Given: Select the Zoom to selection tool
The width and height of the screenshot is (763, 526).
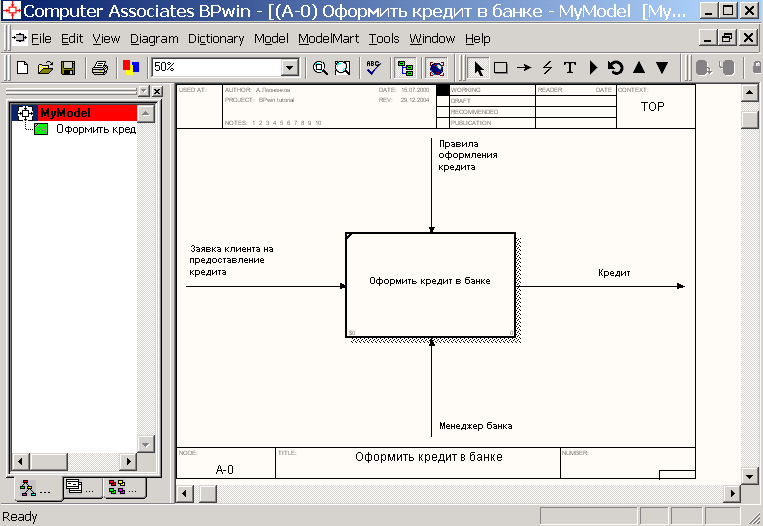Looking at the screenshot, I should [343, 68].
